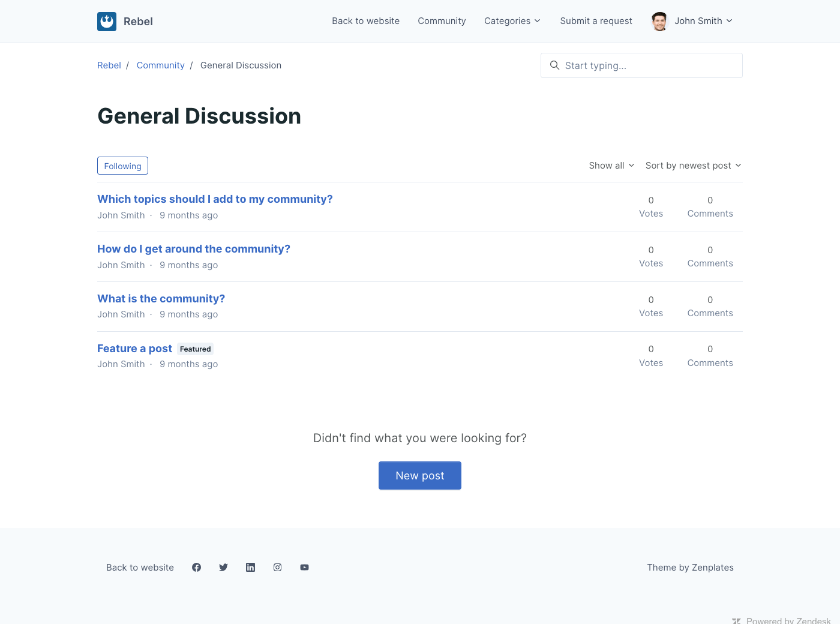Screen dimensions: 840x624
Task: Click John Smith's avatar picture
Action: [x=659, y=22]
